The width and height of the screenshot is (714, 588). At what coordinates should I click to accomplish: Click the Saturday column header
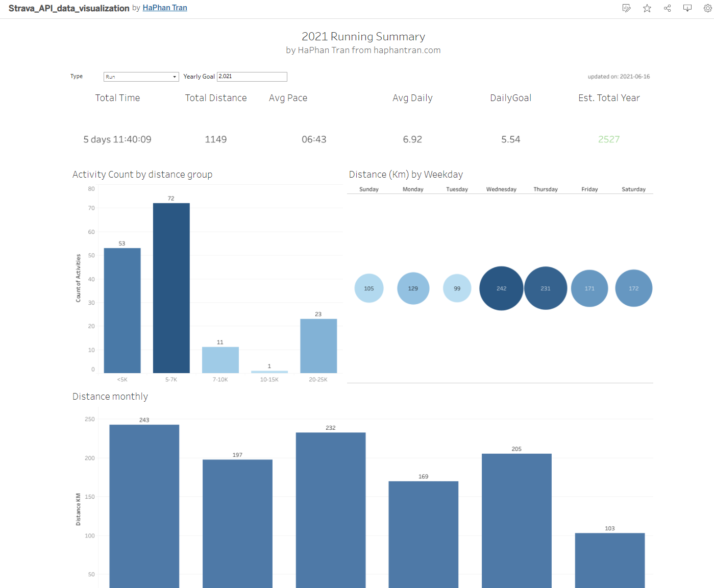pos(634,189)
